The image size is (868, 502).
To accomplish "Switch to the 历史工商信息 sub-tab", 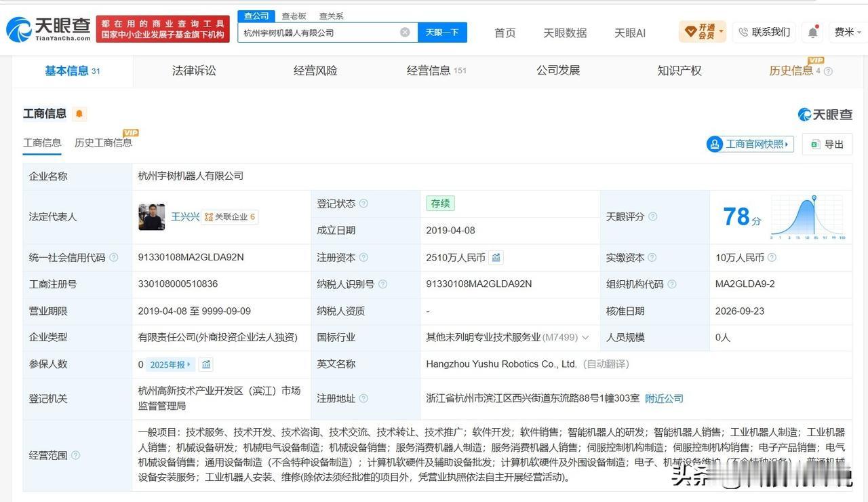I will click(x=103, y=142).
